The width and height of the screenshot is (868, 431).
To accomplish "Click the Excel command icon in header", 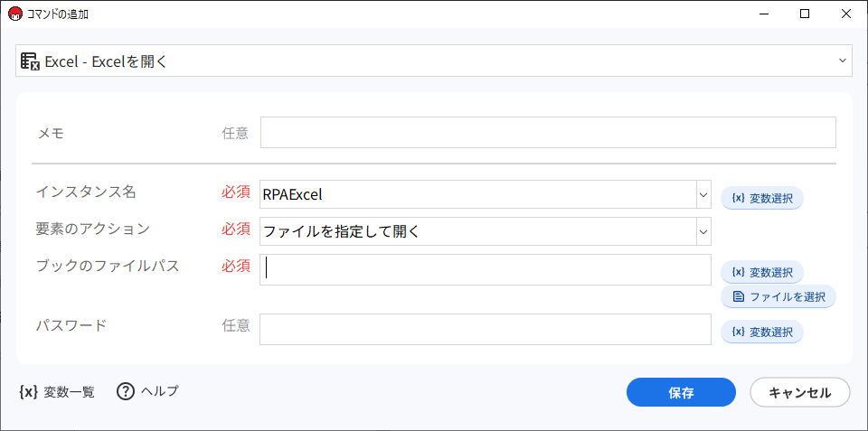I will (30, 61).
